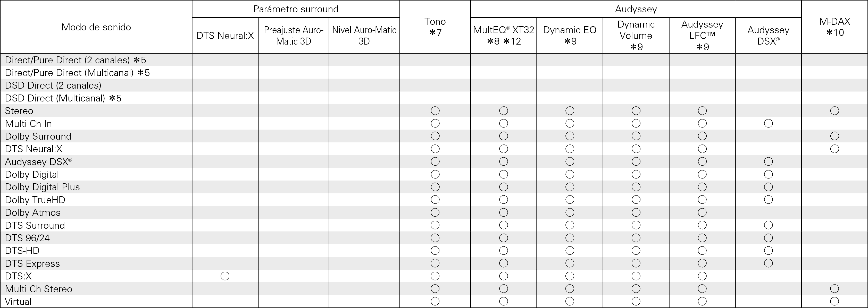Image resolution: width=868 pixels, height=308 pixels.
Task: Click the DTS Neural:X circle in DTS:X row
Action: (225, 276)
